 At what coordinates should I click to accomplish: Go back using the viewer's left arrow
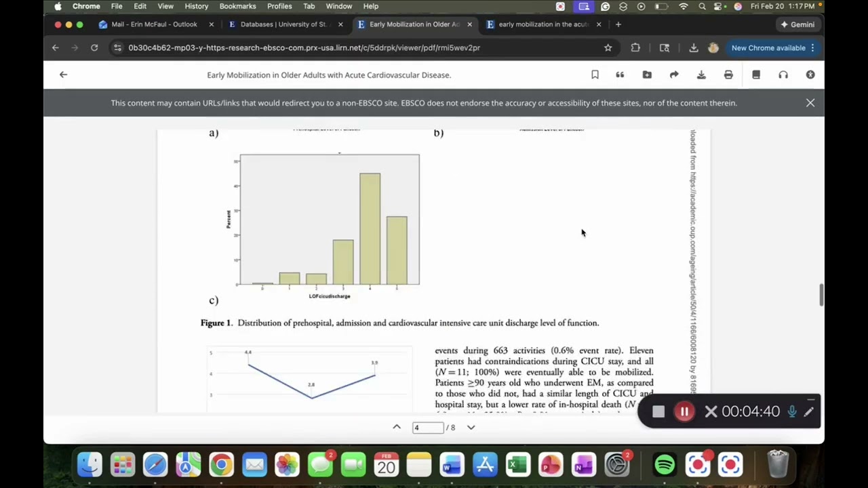pos(63,75)
